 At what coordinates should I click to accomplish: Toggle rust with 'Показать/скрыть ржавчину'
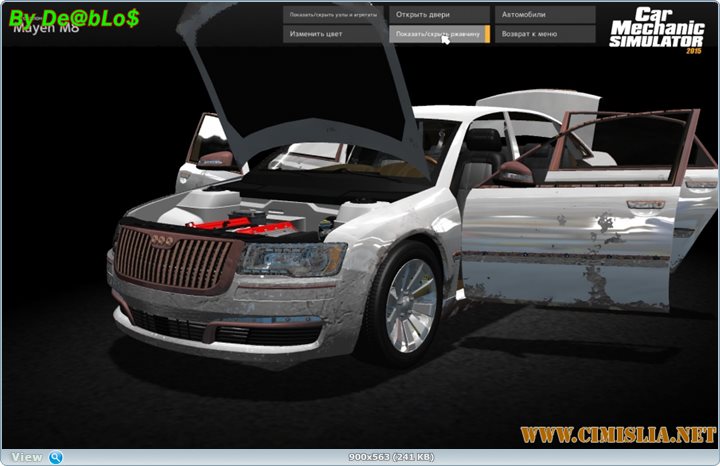click(439, 34)
